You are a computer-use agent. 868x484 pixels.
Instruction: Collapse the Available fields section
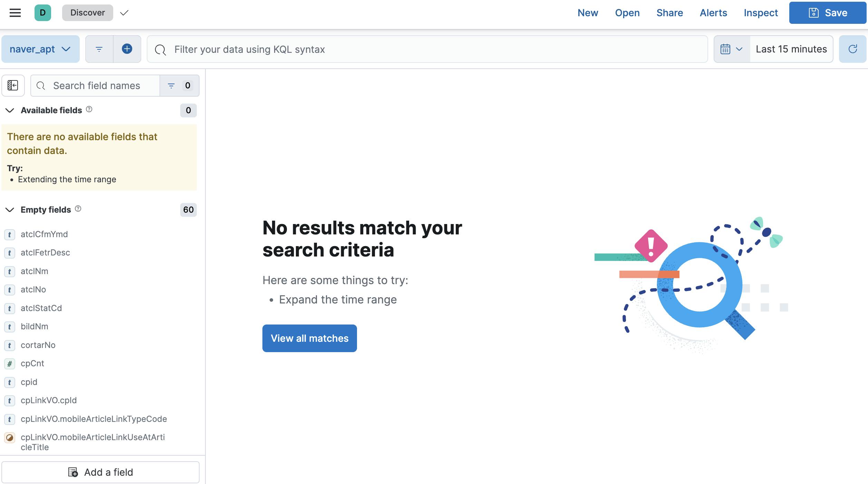(x=10, y=110)
